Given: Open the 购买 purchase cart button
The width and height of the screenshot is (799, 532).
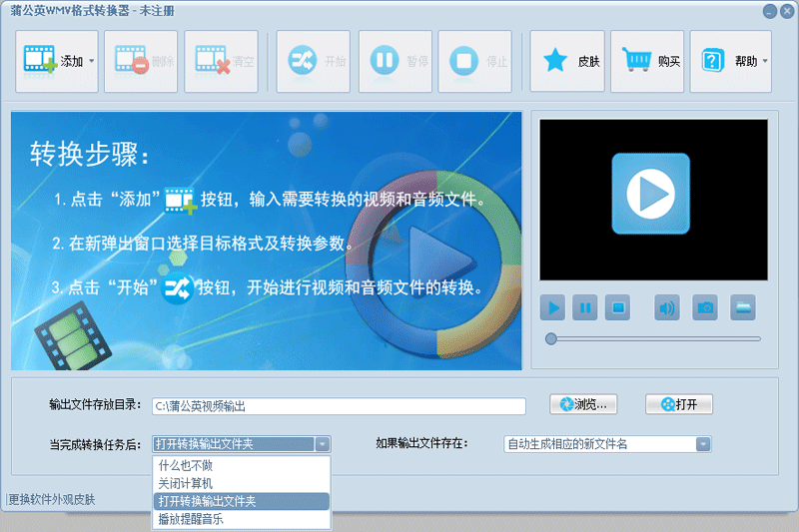Looking at the screenshot, I should 647,61.
